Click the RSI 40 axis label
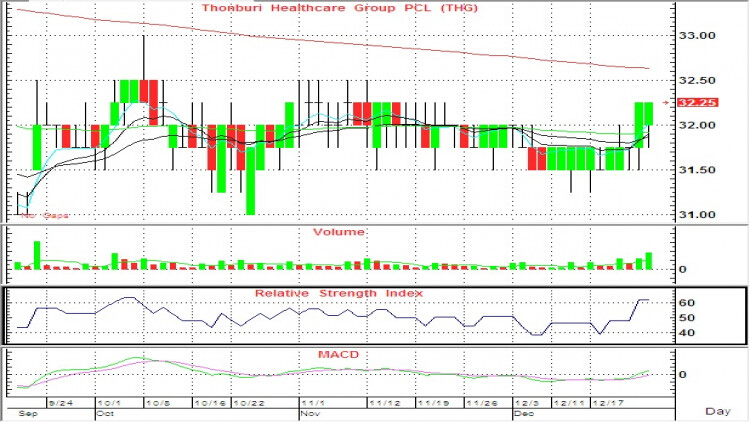This screenshot has width=750, height=422. point(686,333)
